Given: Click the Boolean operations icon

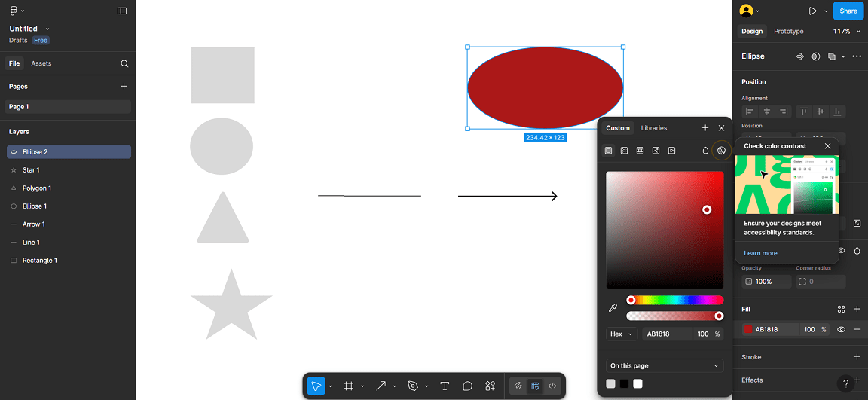Looking at the screenshot, I should (832, 56).
